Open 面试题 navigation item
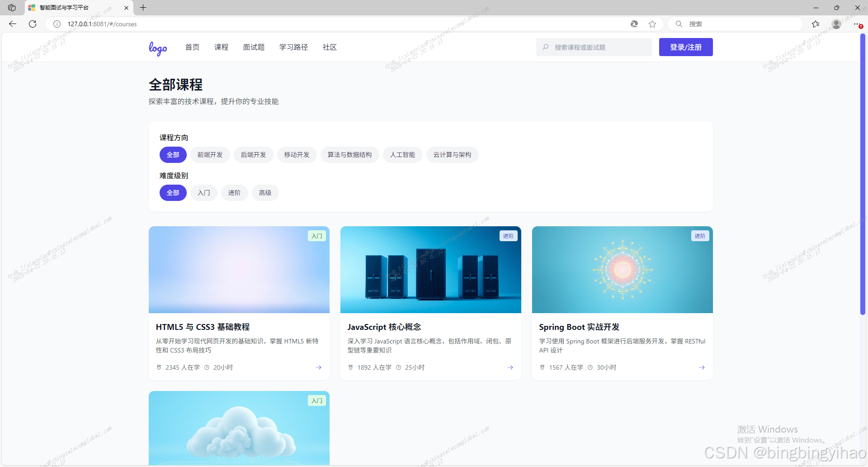Screen dimensions: 868x467 pos(254,47)
